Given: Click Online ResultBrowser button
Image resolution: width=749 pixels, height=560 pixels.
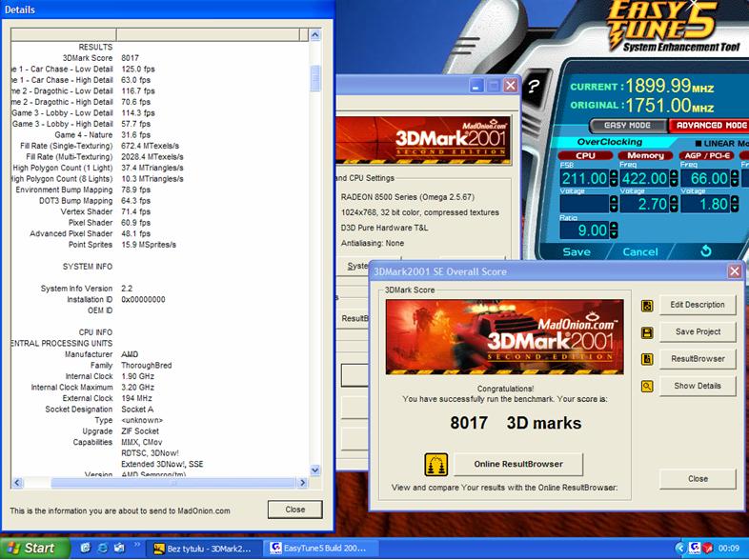Looking at the screenshot, I should pyautogui.click(x=518, y=464).
